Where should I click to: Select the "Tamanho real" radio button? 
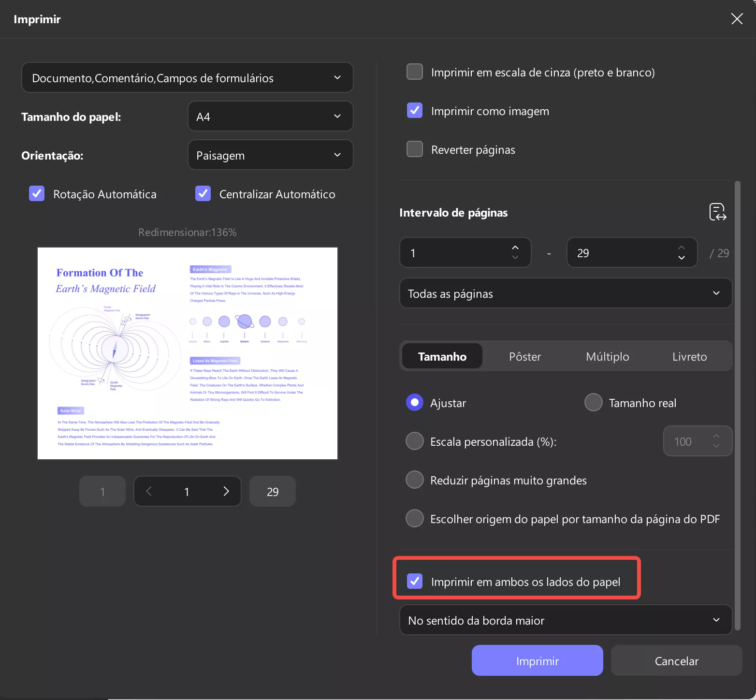[593, 402]
